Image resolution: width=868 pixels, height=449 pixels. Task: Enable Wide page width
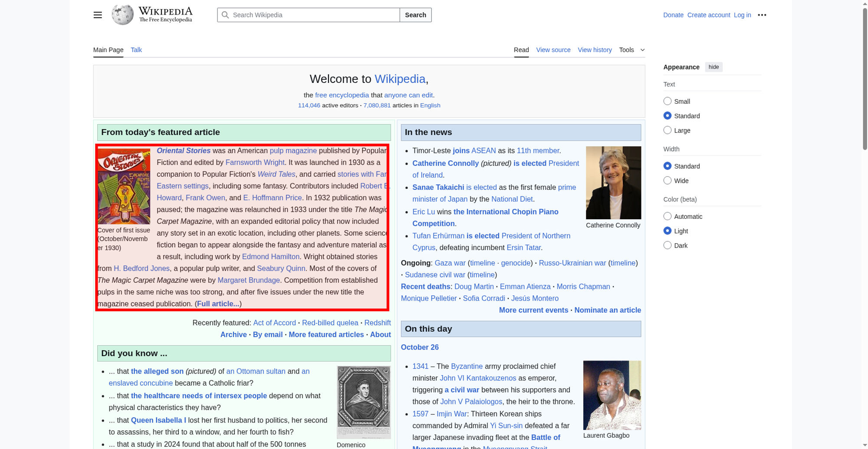pos(667,181)
